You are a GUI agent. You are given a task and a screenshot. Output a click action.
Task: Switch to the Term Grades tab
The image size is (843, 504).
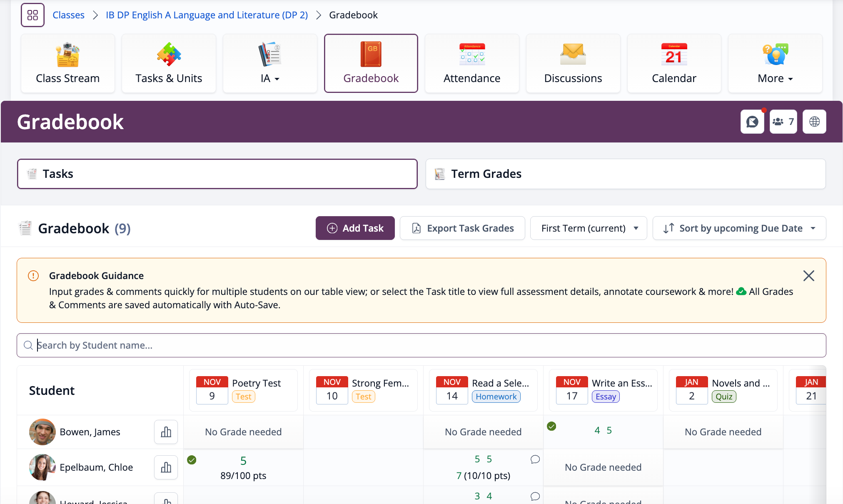pyautogui.click(x=625, y=174)
